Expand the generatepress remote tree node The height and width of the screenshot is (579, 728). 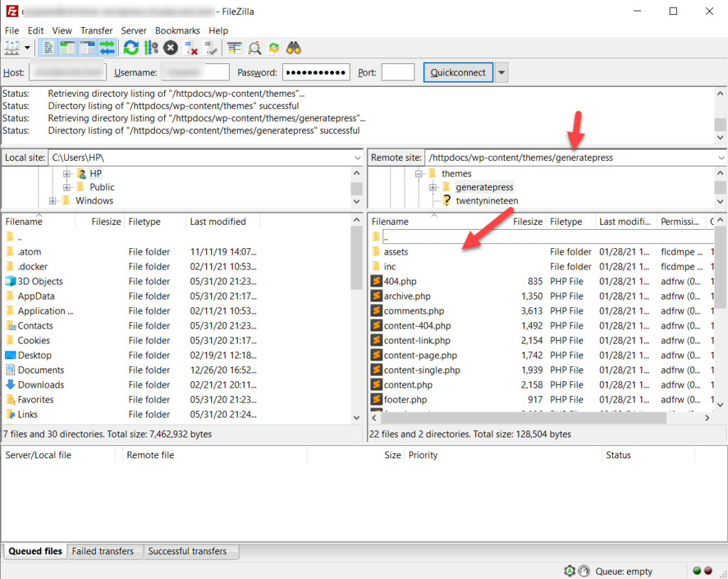tap(433, 187)
